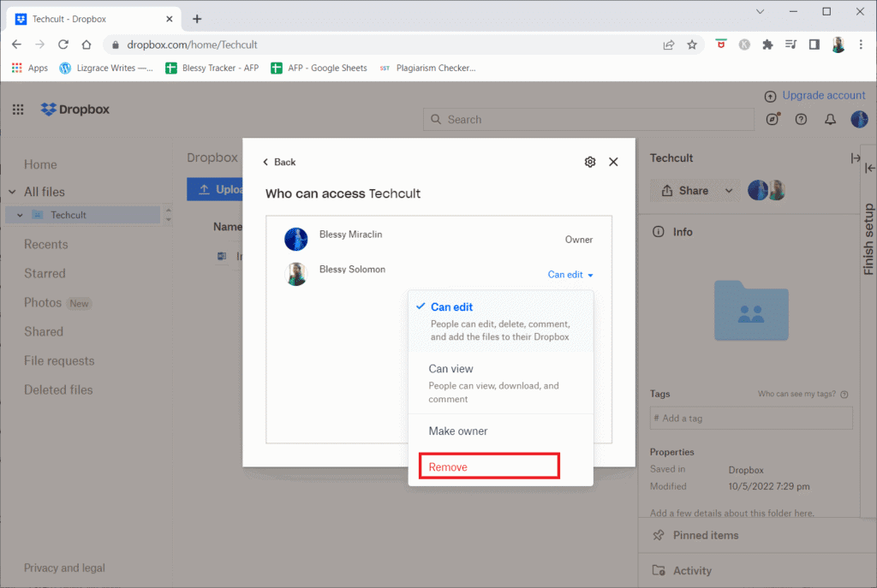Select the Can edit permission

click(x=451, y=306)
